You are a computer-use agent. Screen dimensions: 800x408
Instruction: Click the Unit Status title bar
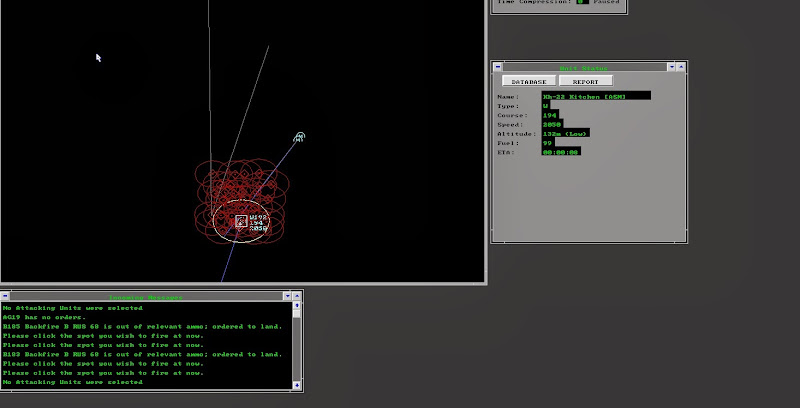[x=584, y=67]
